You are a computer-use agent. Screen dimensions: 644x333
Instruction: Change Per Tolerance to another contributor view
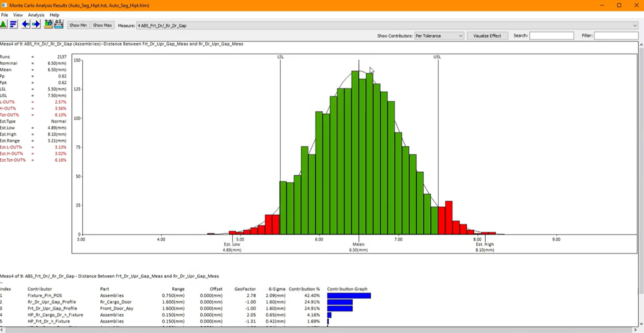(438, 35)
